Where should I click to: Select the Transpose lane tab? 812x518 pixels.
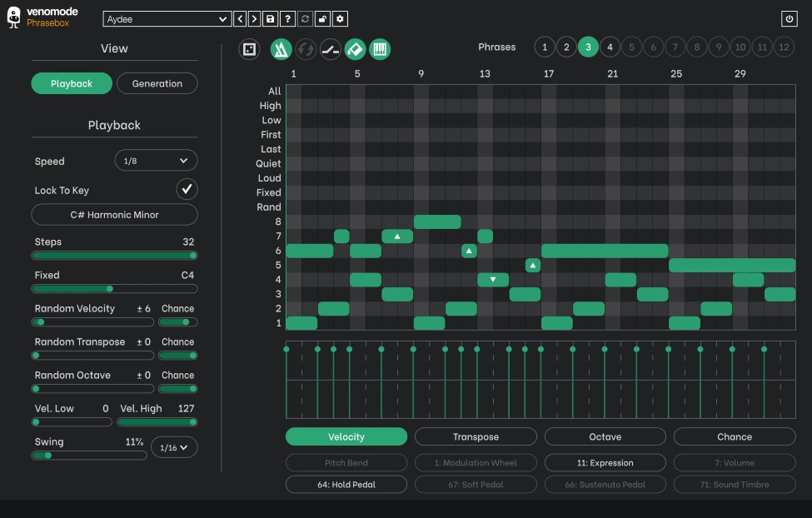pyautogui.click(x=476, y=436)
